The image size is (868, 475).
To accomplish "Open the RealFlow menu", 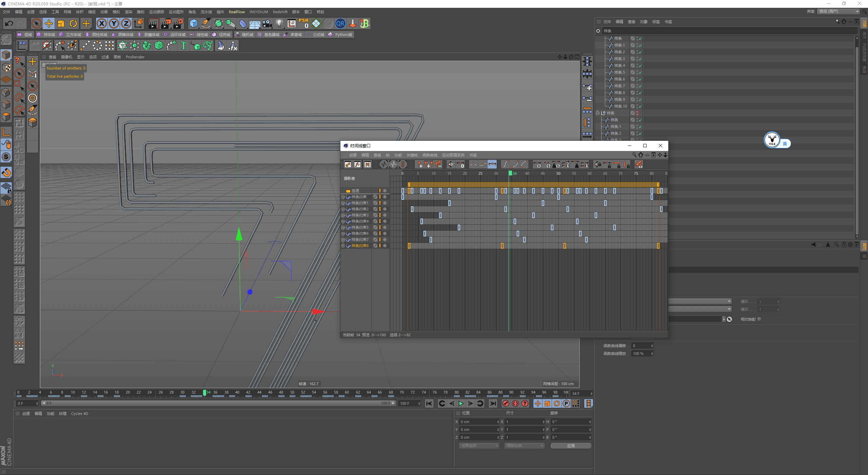I will coord(236,12).
